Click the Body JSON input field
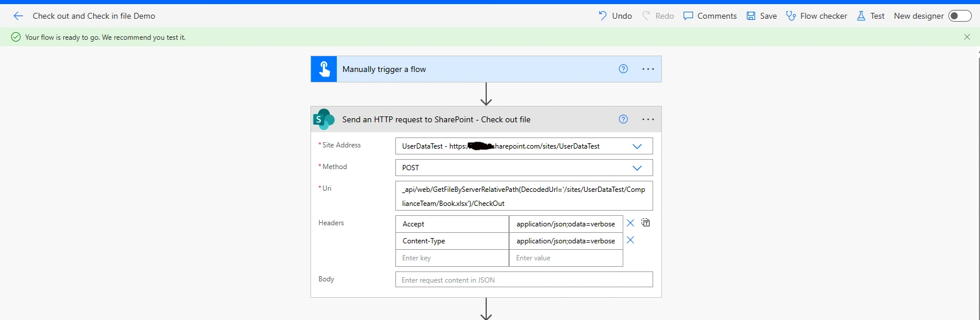This screenshot has height=320, width=980. 524,280
